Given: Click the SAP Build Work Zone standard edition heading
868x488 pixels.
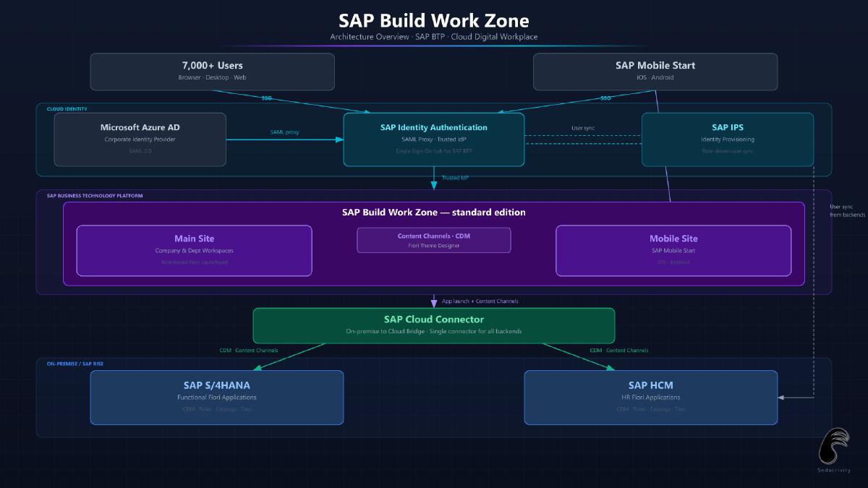Looking at the screenshot, I should (x=433, y=213).
